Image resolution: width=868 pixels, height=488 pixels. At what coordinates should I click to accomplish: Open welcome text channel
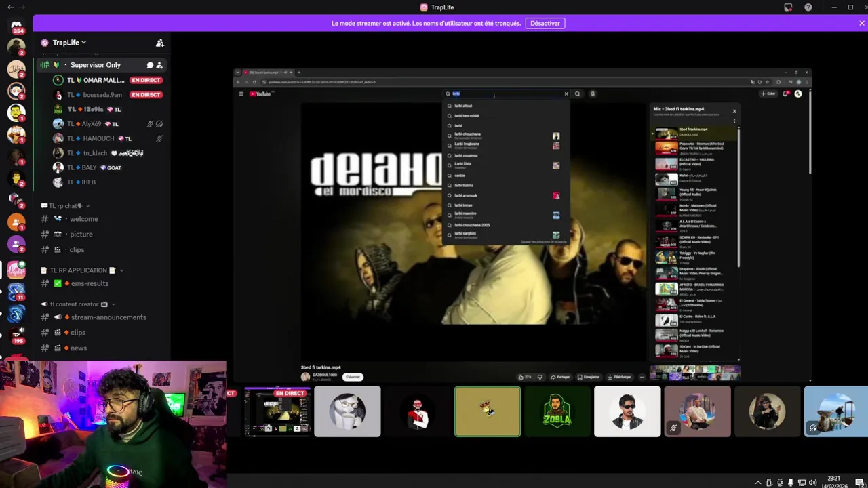102,219
